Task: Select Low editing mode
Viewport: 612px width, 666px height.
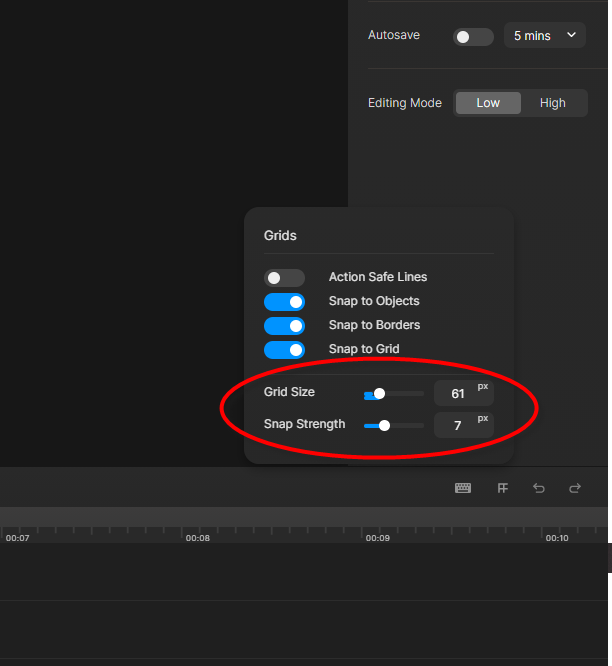Action: pos(488,103)
